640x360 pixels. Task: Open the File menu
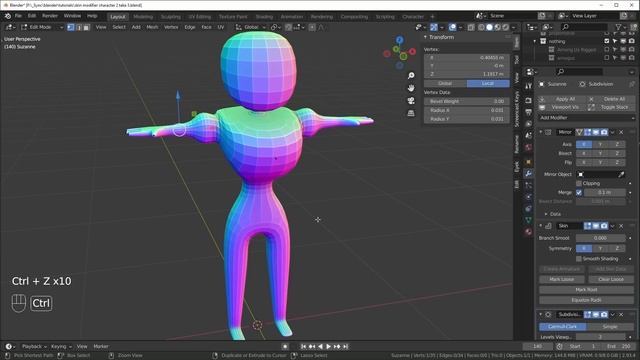(x=18, y=16)
